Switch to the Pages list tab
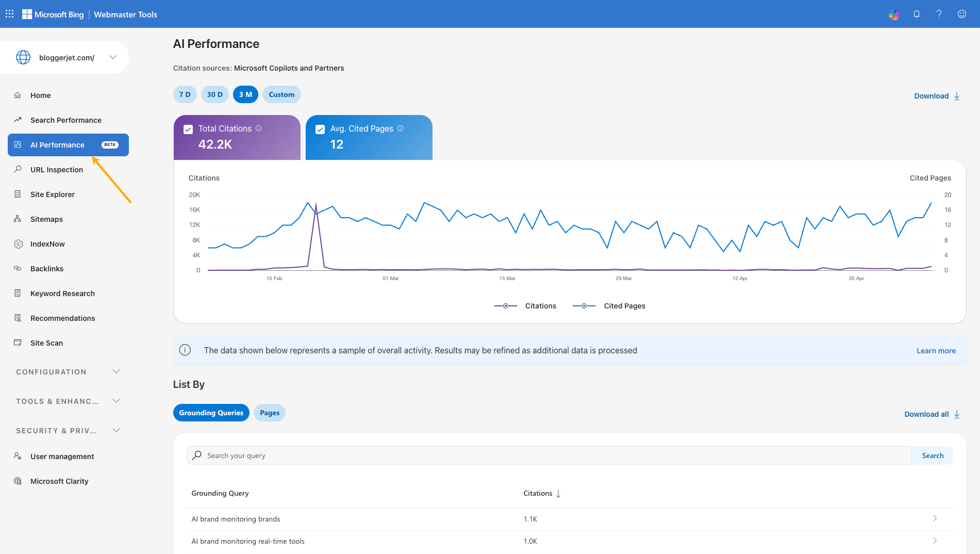Image resolution: width=980 pixels, height=554 pixels. (x=270, y=413)
